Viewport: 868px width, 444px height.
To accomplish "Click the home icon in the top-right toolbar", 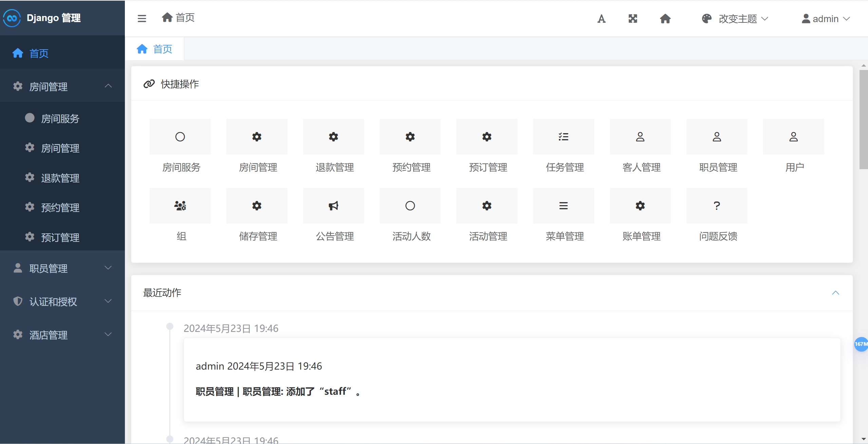I will pyautogui.click(x=665, y=19).
